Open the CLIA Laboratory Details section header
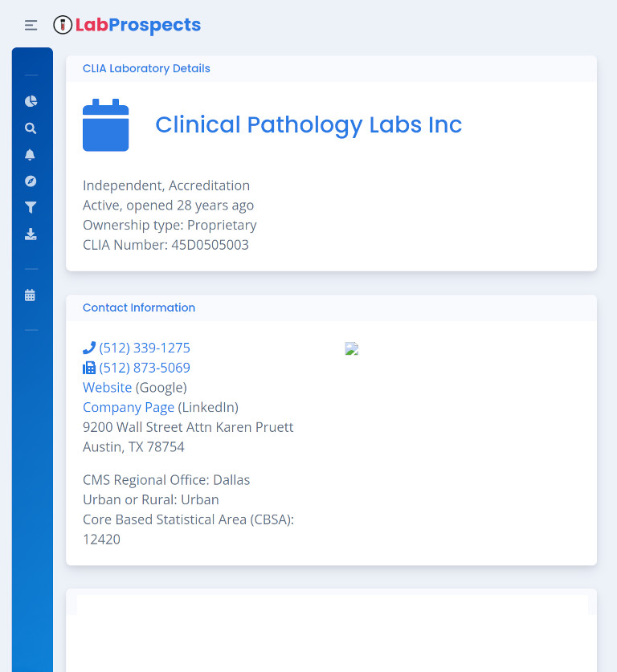 tap(146, 68)
